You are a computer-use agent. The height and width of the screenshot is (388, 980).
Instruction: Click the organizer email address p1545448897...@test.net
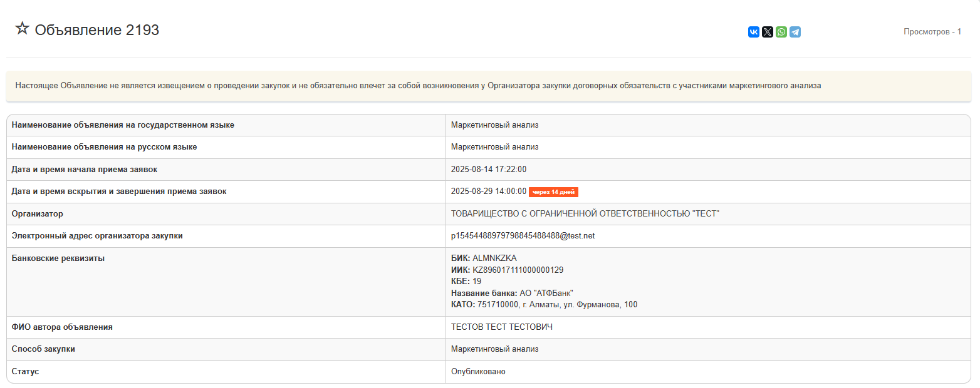pyautogui.click(x=523, y=236)
